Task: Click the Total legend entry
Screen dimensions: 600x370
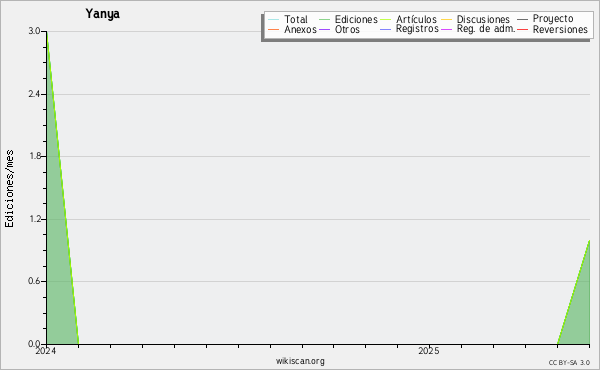Action: 288,19
